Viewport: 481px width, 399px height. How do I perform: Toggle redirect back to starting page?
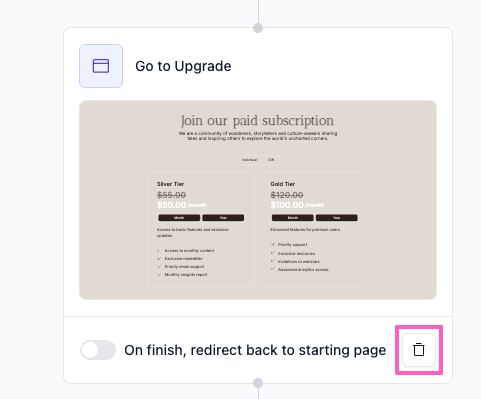[98, 350]
